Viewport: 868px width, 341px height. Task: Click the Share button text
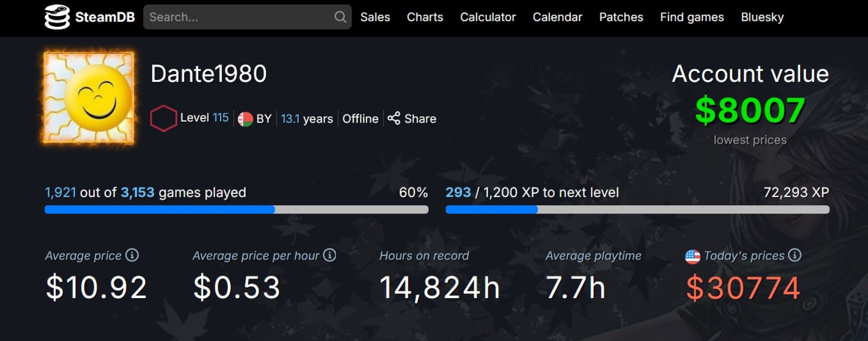click(420, 119)
